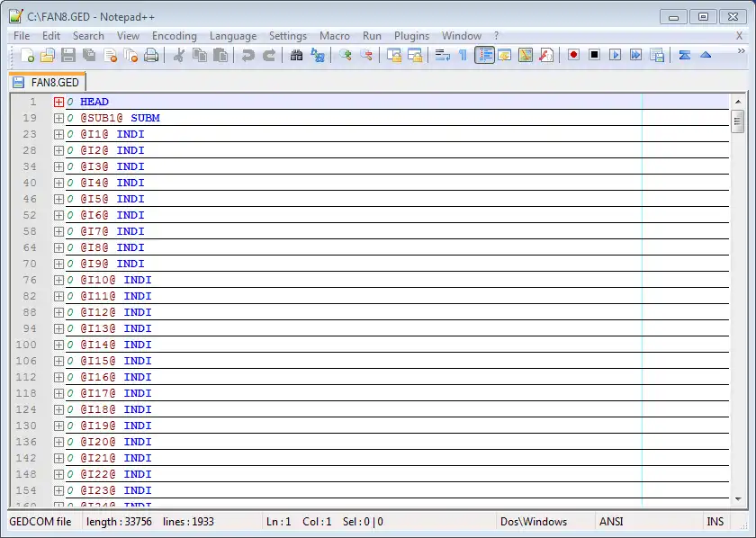The image size is (756, 538).
Task: Close current document with the toolbar Close icon
Action: point(111,56)
